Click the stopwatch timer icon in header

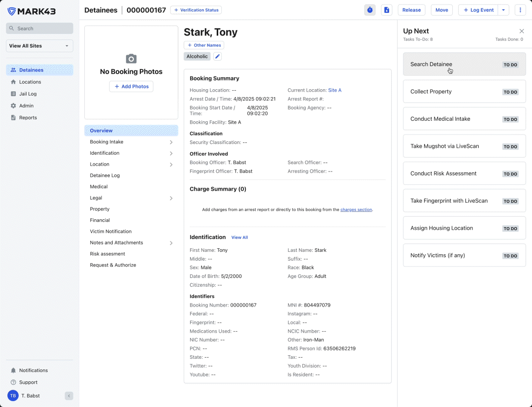369,10
